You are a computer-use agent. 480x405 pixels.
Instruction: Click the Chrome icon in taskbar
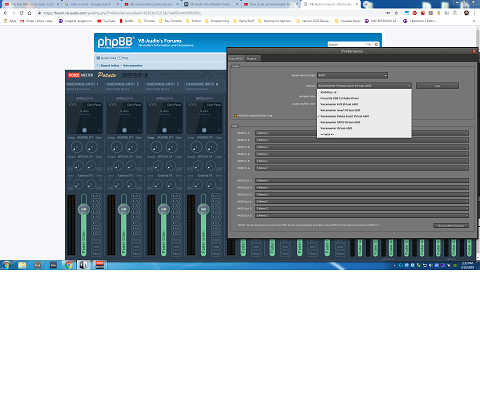[69, 265]
